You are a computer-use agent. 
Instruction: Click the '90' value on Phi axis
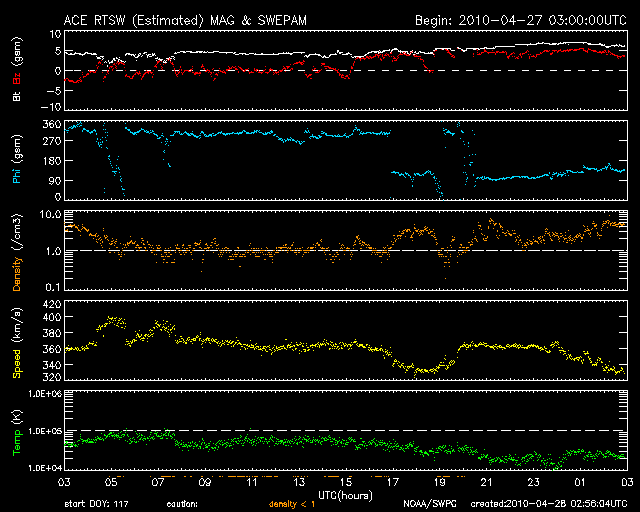55,180
